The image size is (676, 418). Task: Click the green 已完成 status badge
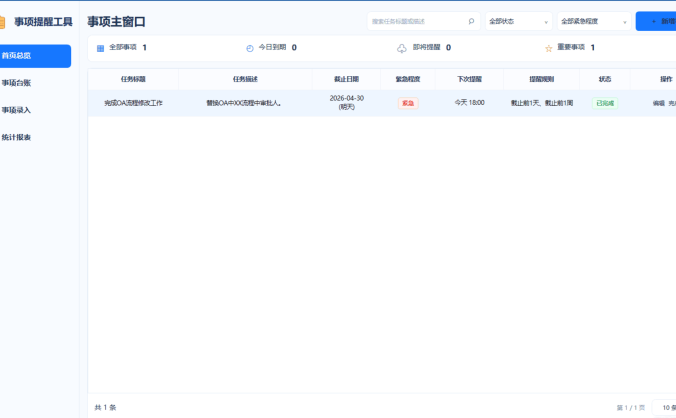tap(605, 103)
